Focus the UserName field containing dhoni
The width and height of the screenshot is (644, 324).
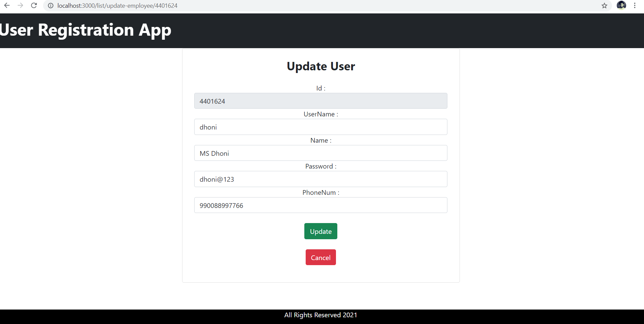click(x=320, y=127)
